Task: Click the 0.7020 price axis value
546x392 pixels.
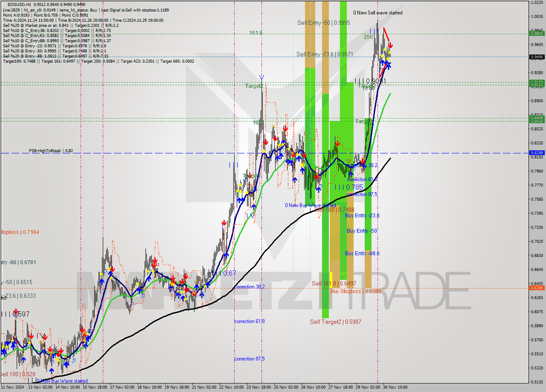Action: 537,241
